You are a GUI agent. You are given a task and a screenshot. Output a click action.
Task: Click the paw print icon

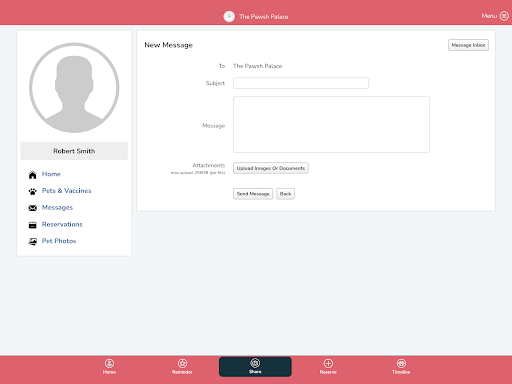(33, 191)
